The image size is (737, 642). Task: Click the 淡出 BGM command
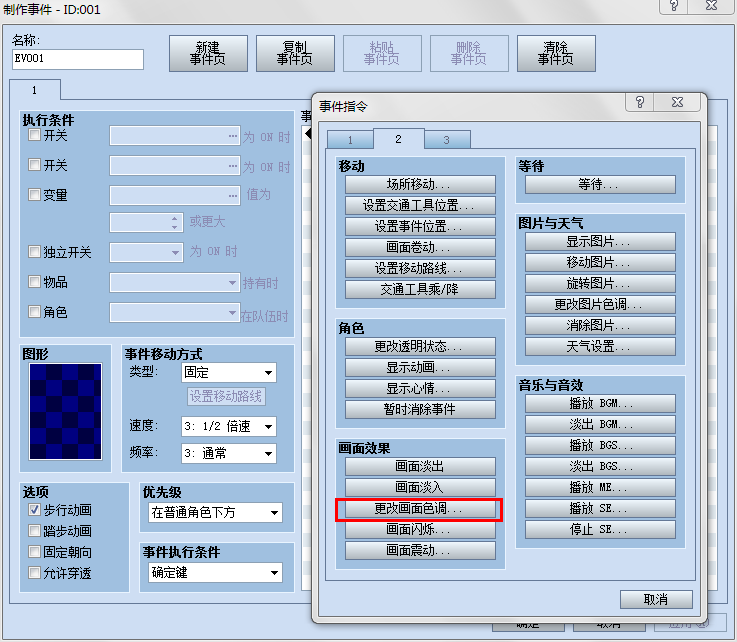(x=600, y=424)
